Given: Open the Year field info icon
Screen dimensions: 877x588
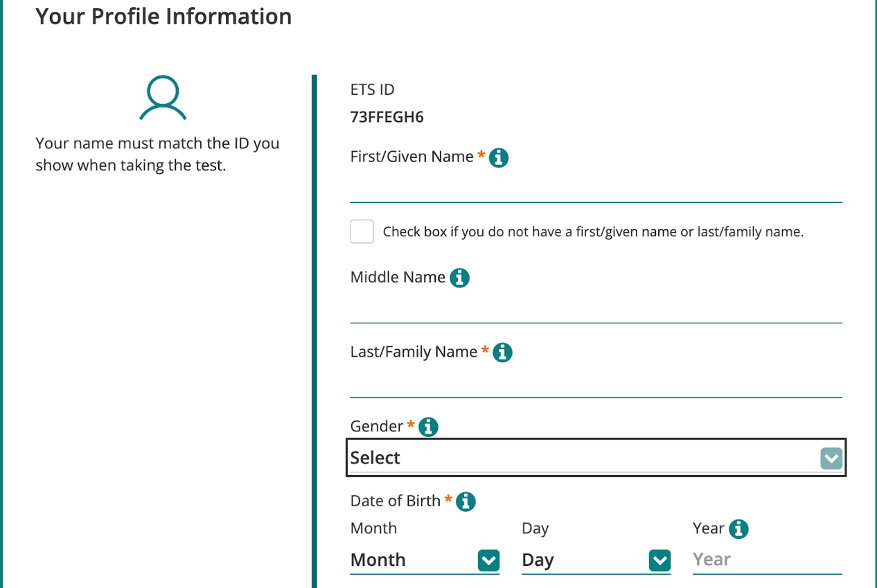Looking at the screenshot, I should (738, 529).
